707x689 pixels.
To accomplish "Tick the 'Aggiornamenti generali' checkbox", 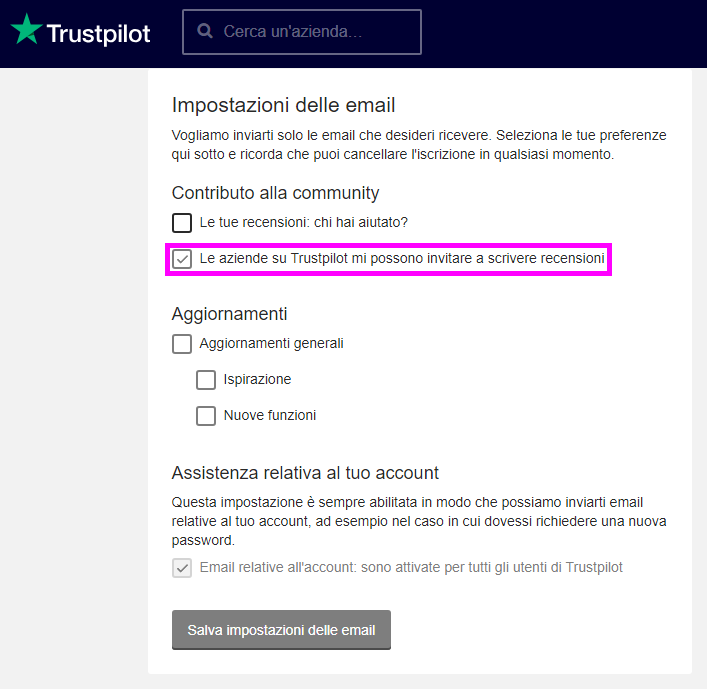I will coord(182,344).
